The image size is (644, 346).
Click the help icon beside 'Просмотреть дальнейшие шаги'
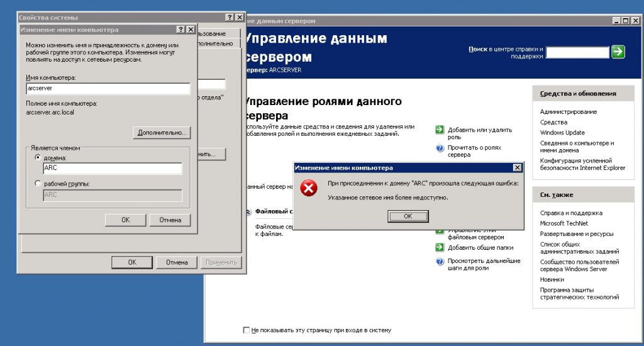tap(440, 261)
